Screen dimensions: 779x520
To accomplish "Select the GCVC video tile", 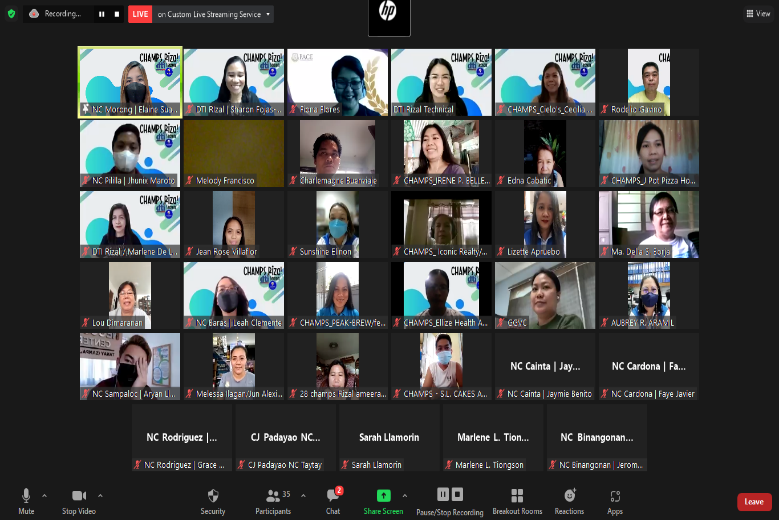I will tap(545, 295).
